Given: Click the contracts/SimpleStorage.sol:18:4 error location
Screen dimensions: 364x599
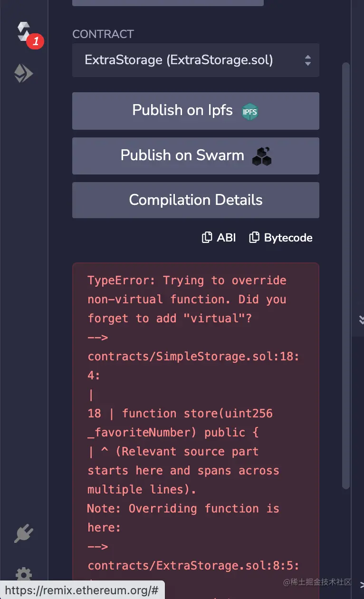Looking at the screenshot, I should 193,357.
